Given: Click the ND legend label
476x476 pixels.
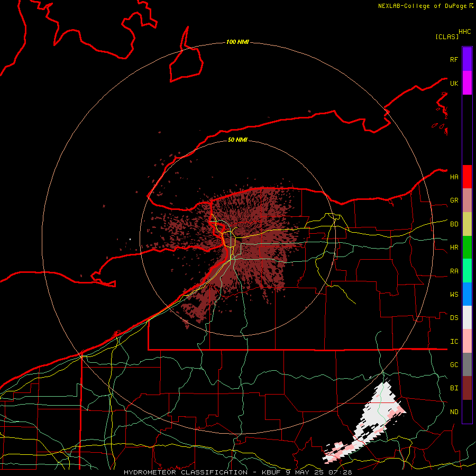Looking at the screenshot, I should point(454,411).
